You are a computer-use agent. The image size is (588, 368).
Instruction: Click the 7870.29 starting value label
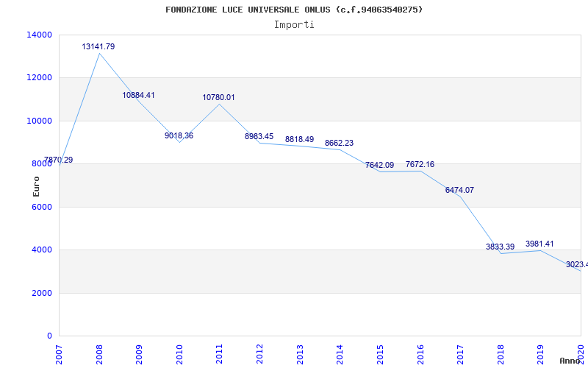pos(58,160)
